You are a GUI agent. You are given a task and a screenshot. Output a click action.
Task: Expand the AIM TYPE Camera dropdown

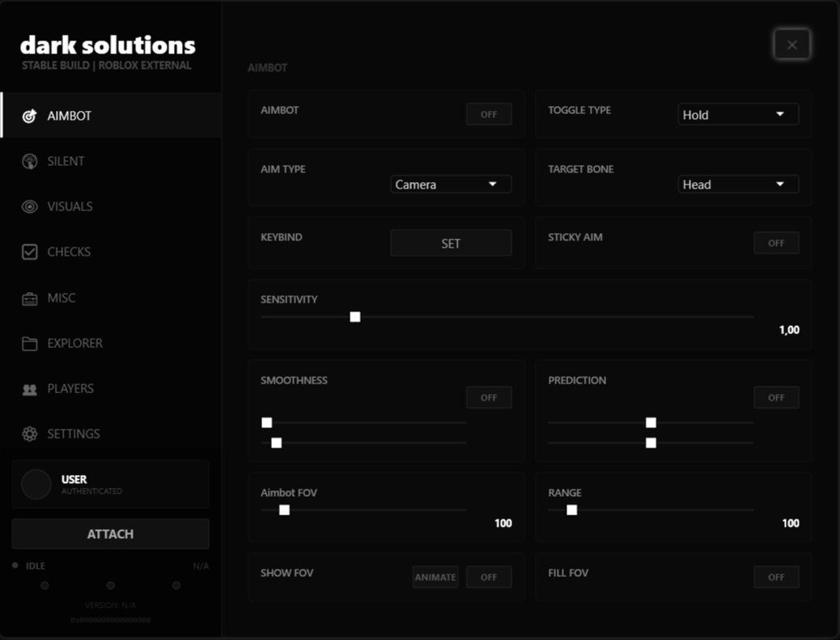point(451,184)
